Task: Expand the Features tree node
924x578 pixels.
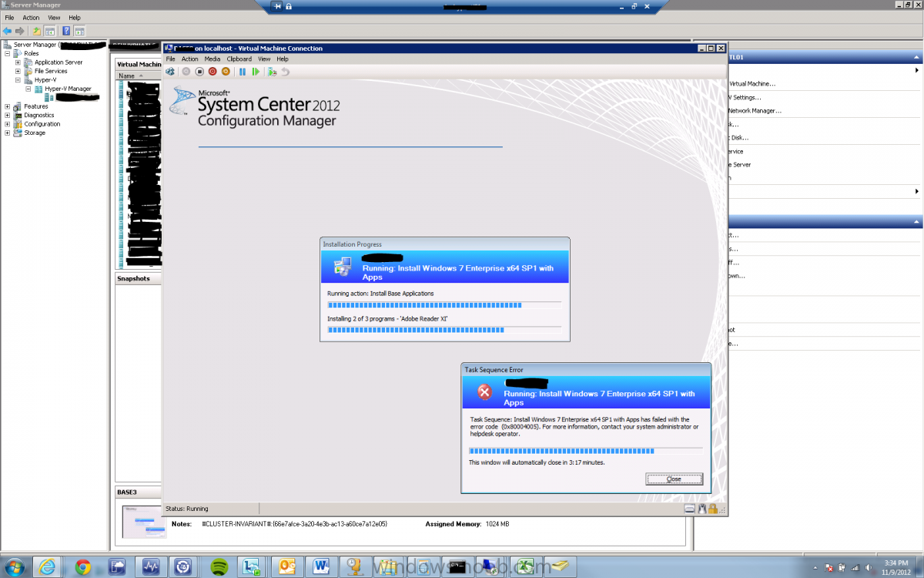Action: [x=8, y=106]
